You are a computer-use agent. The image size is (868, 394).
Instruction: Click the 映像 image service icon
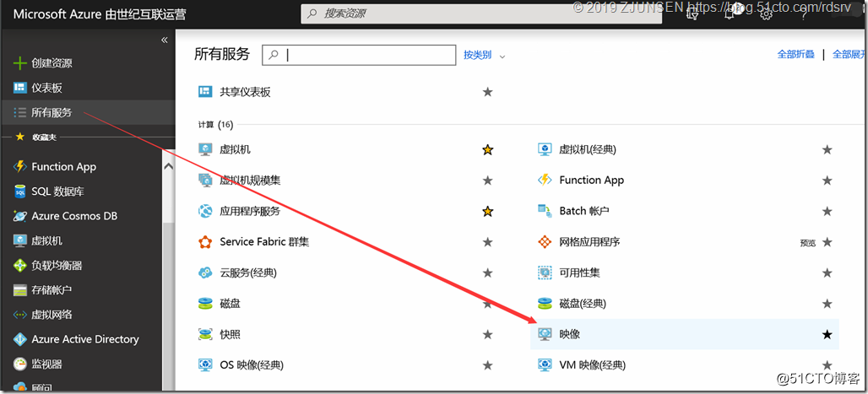(x=545, y=334)
